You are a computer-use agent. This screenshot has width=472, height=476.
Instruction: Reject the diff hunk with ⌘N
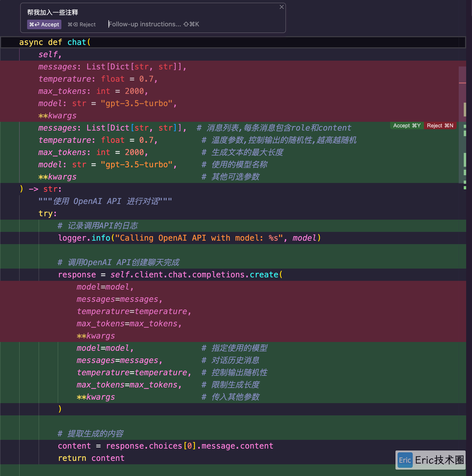[440, 126]
